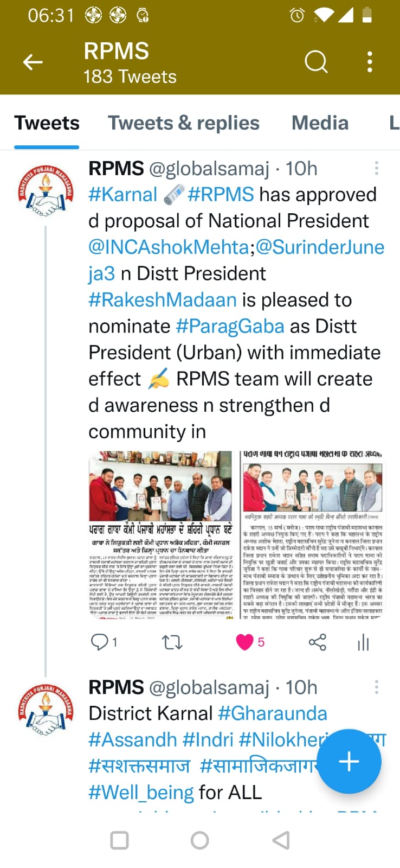Share the Karnal tweet
400x868 pixels.
click(x=317, y=642)
